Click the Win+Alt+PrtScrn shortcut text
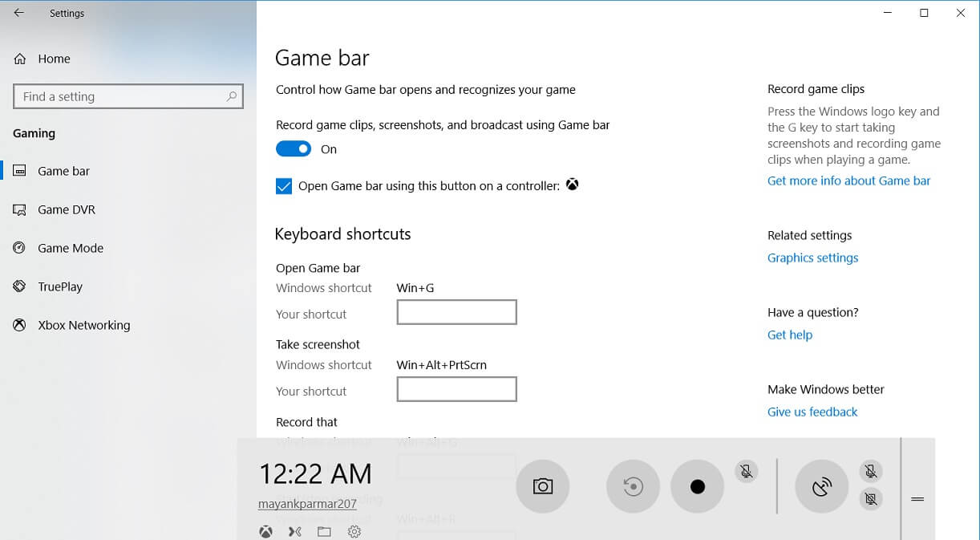980x540 pixels. 442,364
